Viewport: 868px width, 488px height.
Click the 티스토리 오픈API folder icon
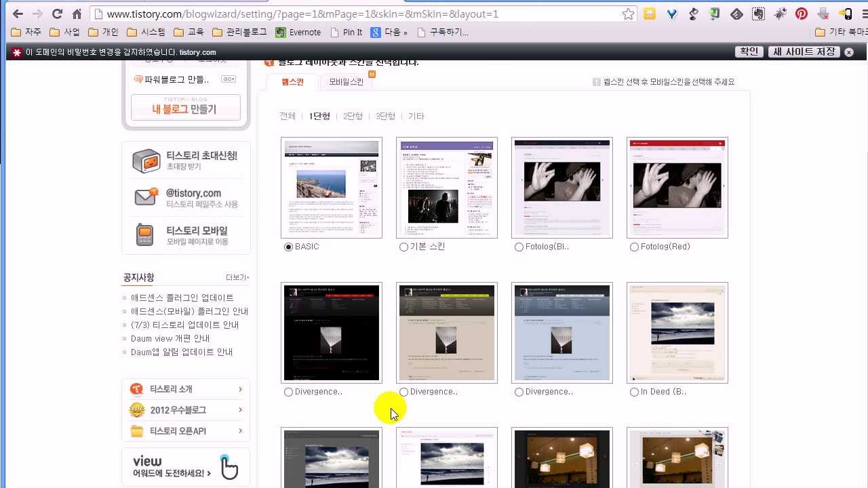pyautogui.click(x=137, y=431)
